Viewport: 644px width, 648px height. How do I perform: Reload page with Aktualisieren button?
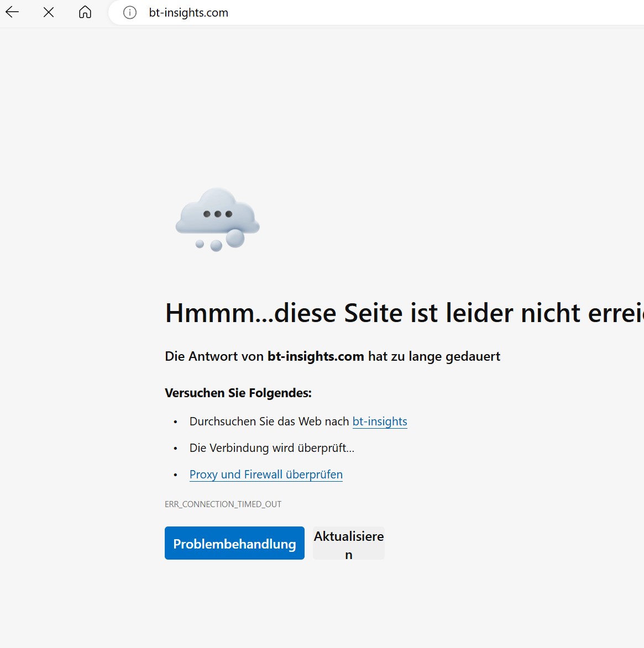click(349, 543)
